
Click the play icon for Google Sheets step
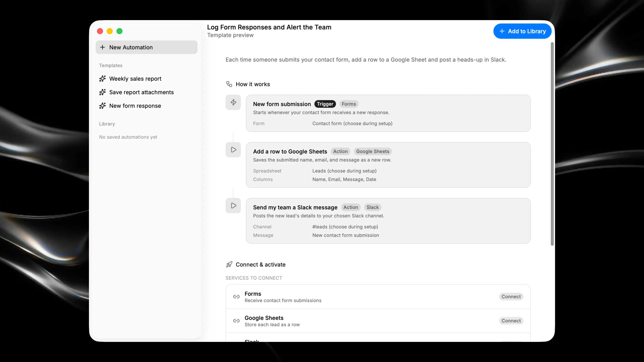pyautogui.click(x=233, y=150)
